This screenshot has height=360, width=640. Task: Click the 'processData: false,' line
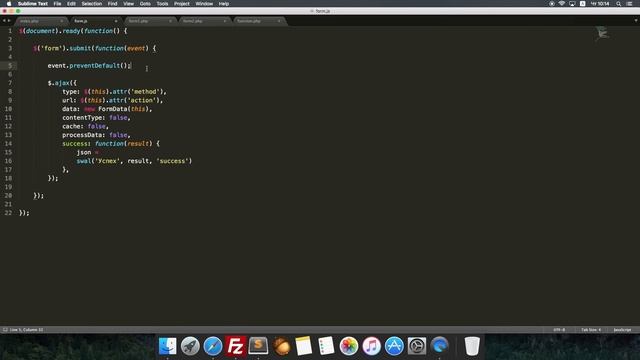pos(96,135)
